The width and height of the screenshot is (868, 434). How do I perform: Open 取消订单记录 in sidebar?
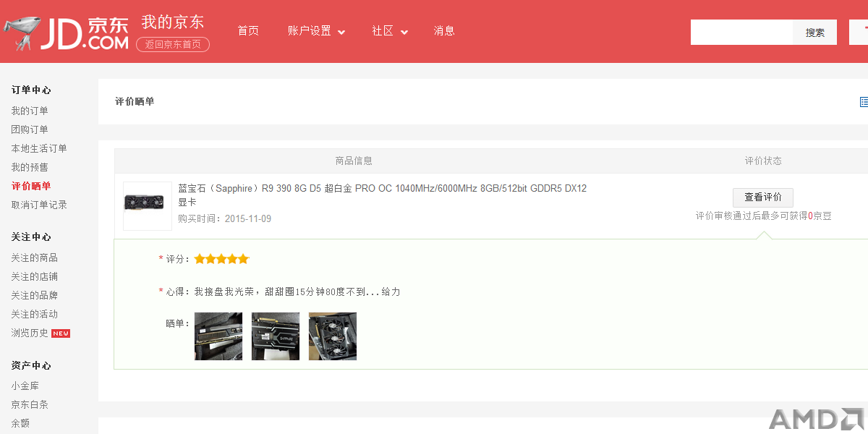coord(39,205)
